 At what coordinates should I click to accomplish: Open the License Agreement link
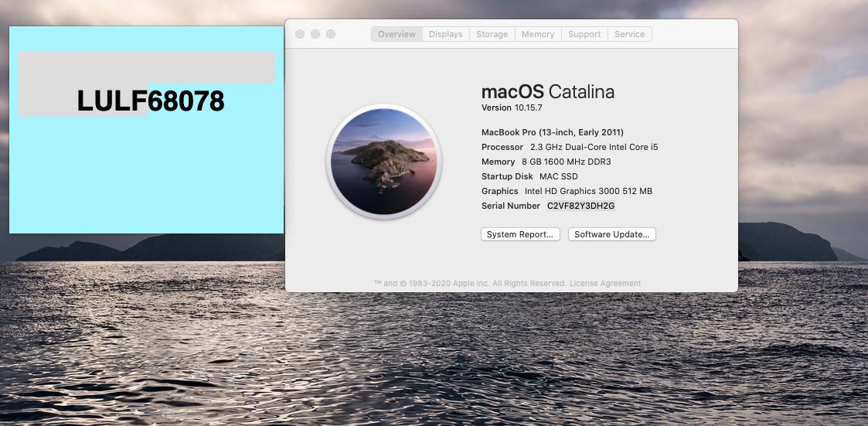pos(605,283)
